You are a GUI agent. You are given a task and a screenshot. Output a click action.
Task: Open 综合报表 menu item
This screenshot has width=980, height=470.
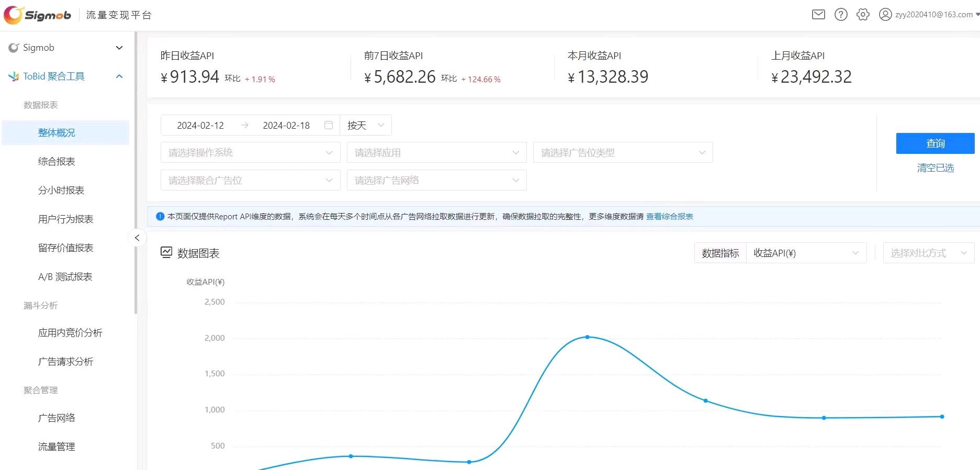point(57,162)
